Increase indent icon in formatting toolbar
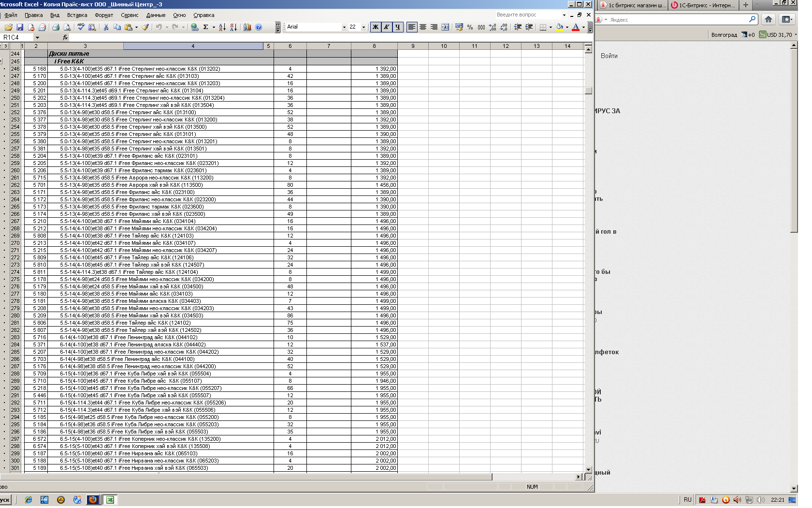The image size is (812, 508). click(529, 27)
